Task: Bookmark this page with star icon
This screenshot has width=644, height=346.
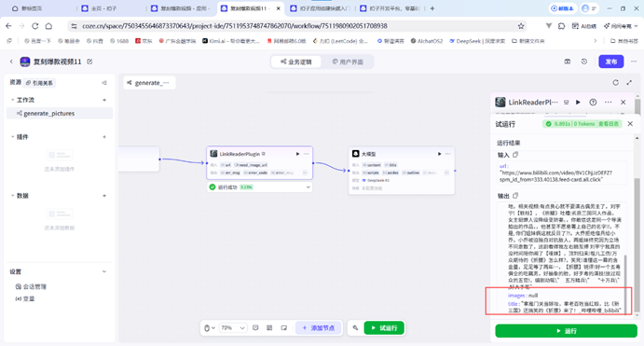Action: click(x=521, y=26)
